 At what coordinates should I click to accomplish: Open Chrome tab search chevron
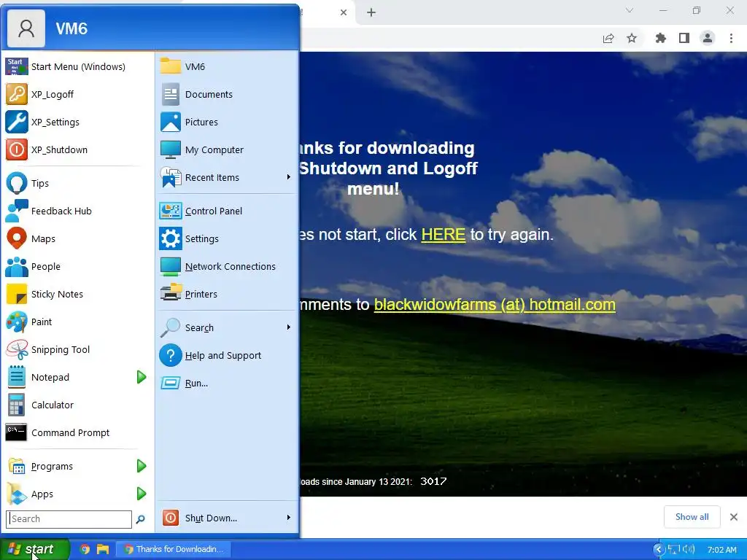click(630, 10)
